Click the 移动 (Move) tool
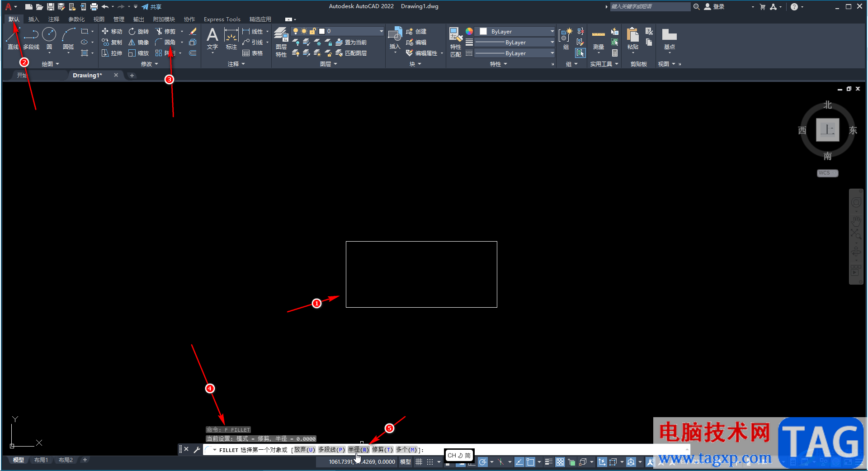This screenshot has height=471, width=868. pos(112,31)
